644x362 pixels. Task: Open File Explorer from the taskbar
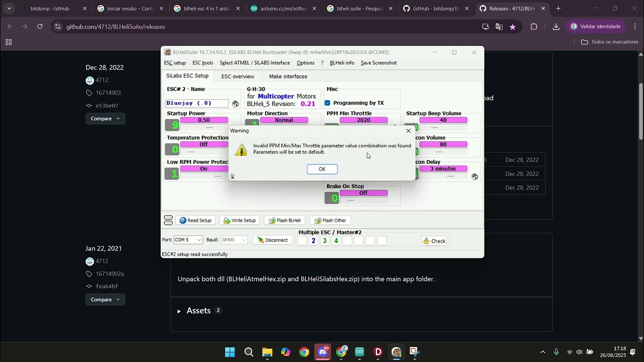pos(267,352)
